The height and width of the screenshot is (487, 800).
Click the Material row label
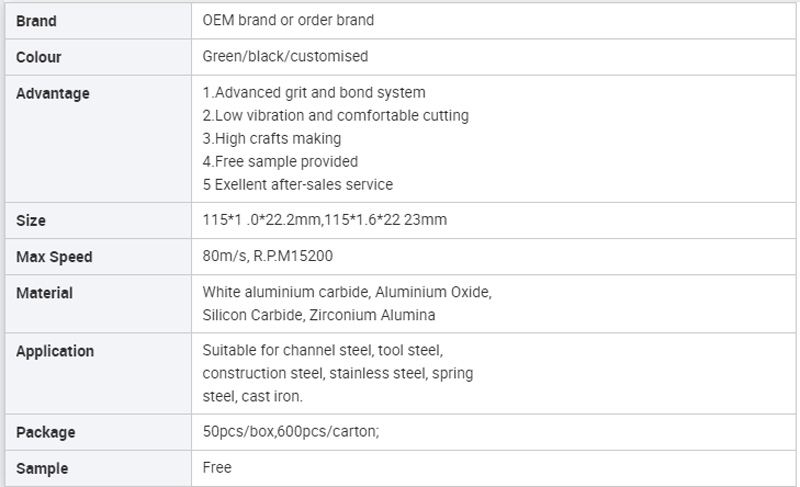[44, 293]
